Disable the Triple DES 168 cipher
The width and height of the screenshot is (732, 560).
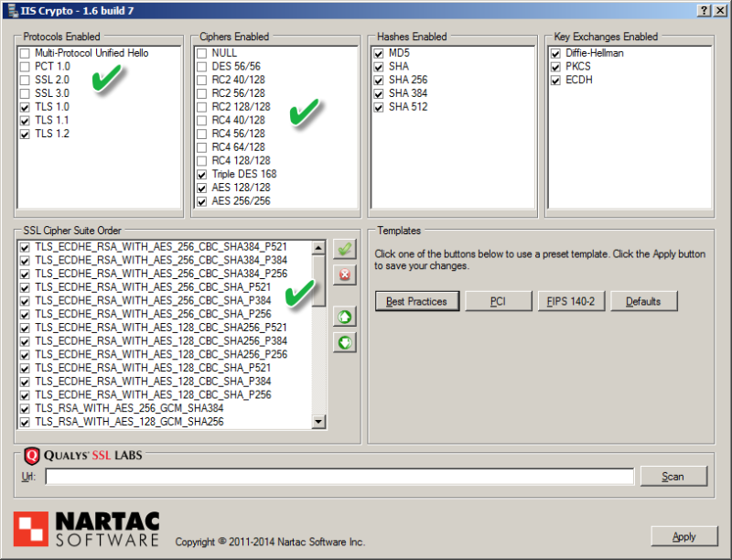tap(201, 175)
